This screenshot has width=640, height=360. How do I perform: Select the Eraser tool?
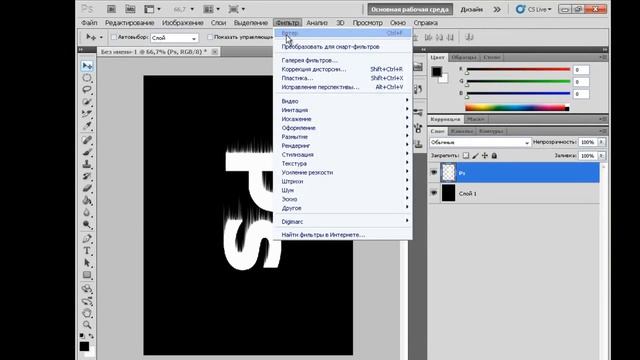coord(87,188)
